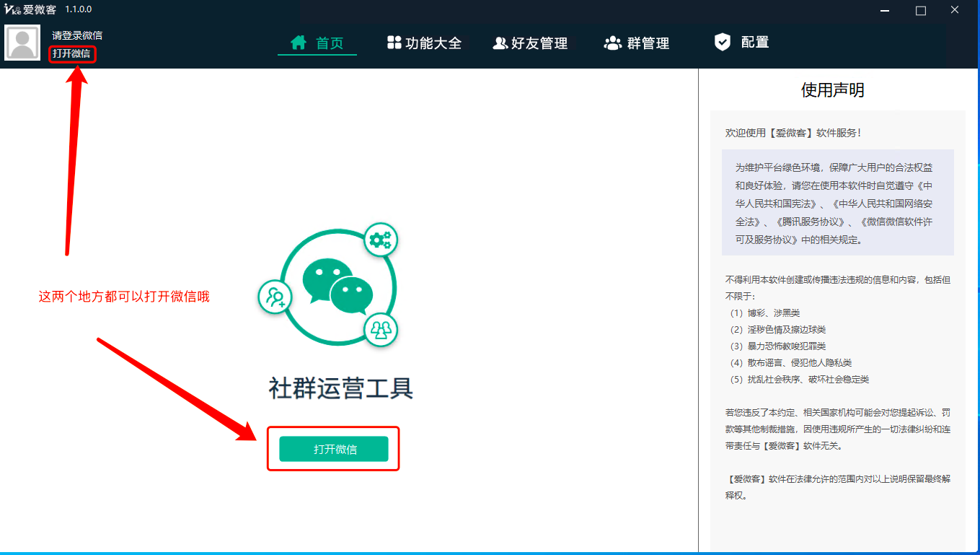Click the user avatar placeholder icon
Image resolution: width=980 pixels, height=555 pixels.
click(x=22, y=43)
